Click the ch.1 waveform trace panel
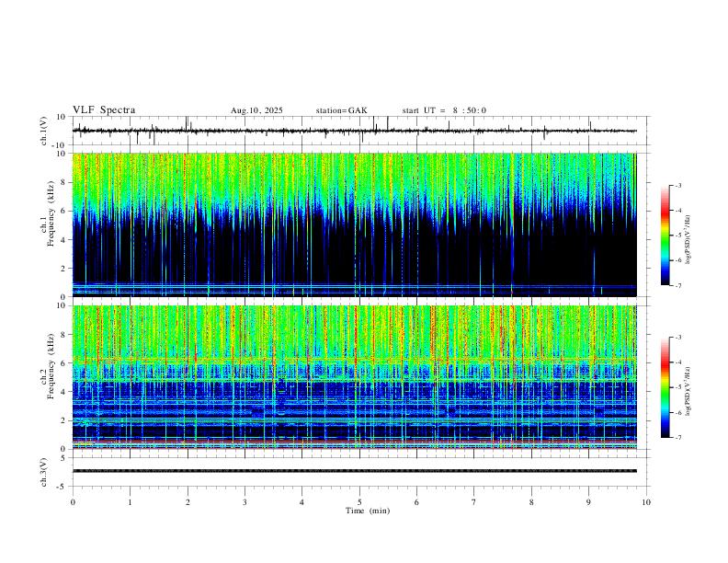The image size is (728, 563). [x=361, y=131]
